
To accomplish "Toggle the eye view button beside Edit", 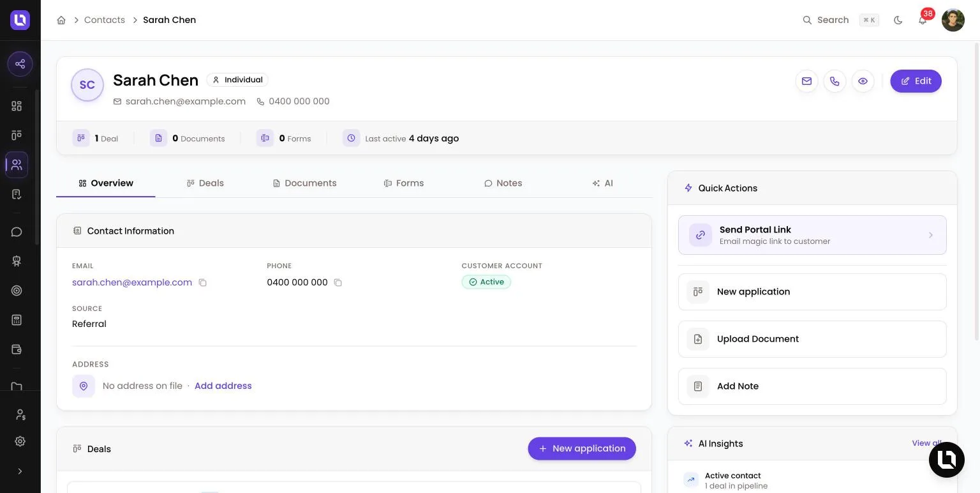I will point(863,81).
